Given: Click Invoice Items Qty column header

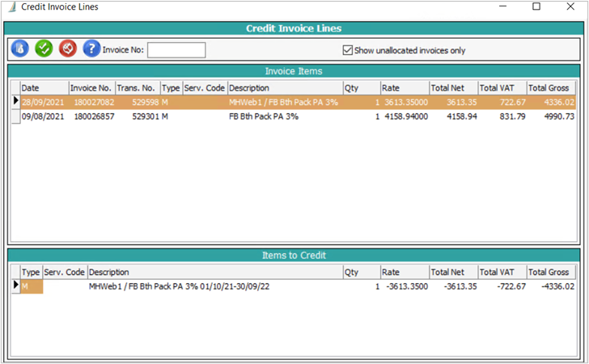Looking at the screenshot, I should pos(362,88).
